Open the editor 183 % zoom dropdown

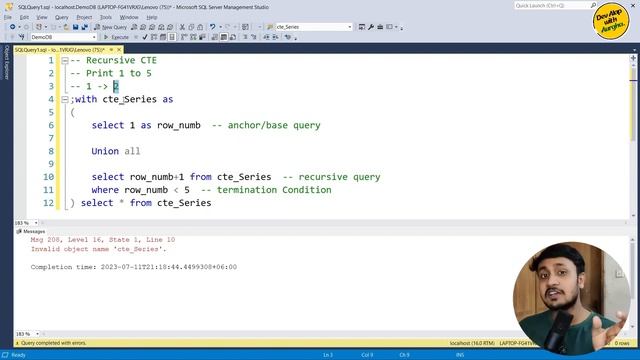[36, 223]
